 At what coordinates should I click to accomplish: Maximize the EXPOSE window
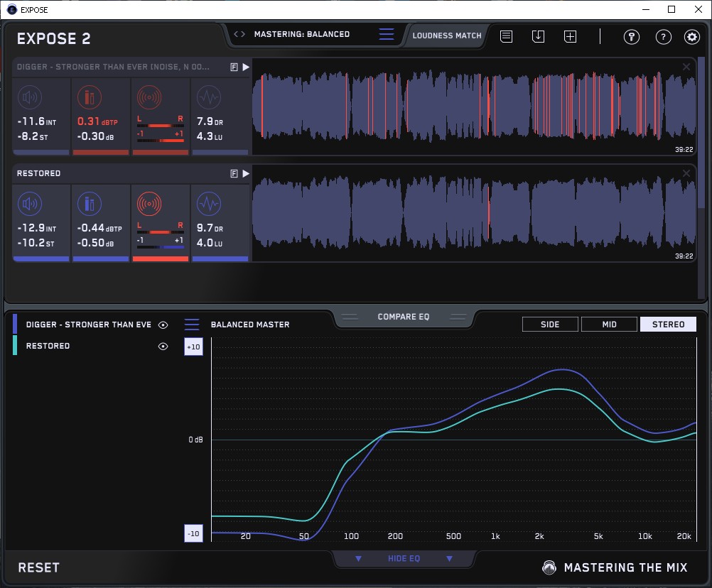tap(671, 9)
